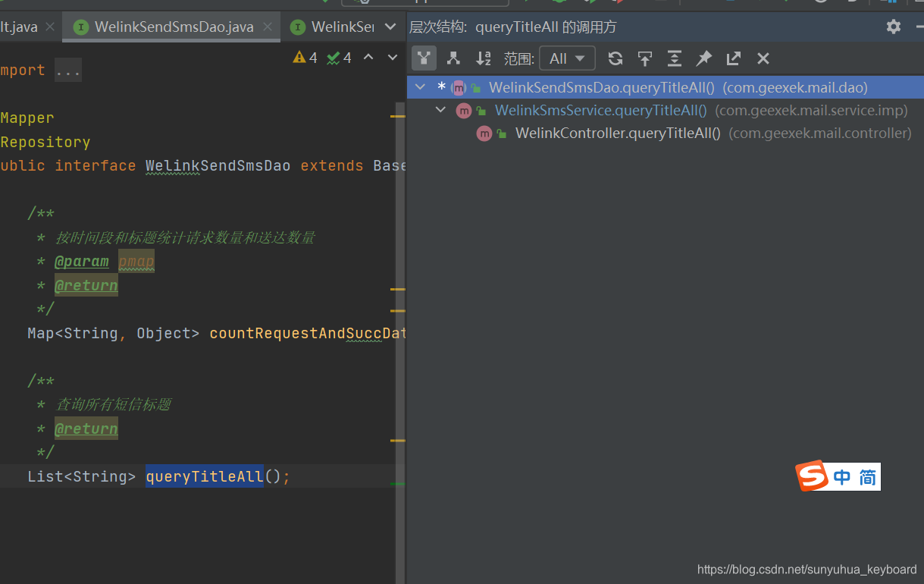924x584 pixels.
Task: Collapse WelinkSendSmsDao.queryTitleAll() tree node
Action: click(421, 87)
